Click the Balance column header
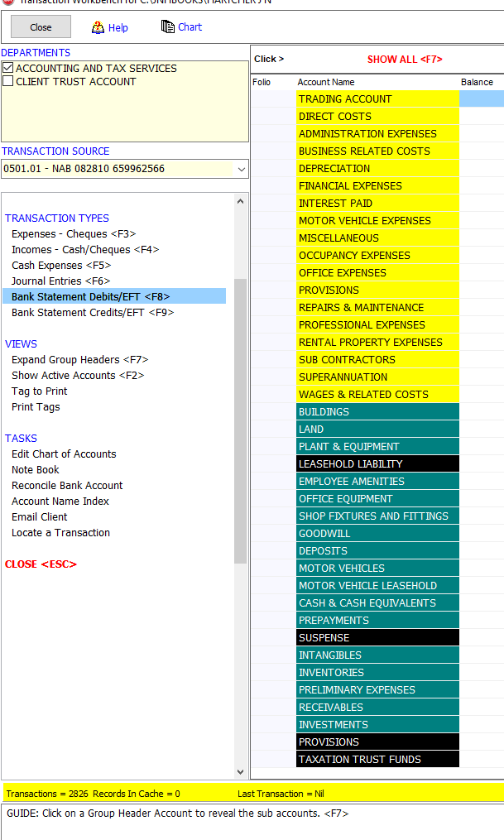Viewport: 504px width, 840px height. coord(477,82)
